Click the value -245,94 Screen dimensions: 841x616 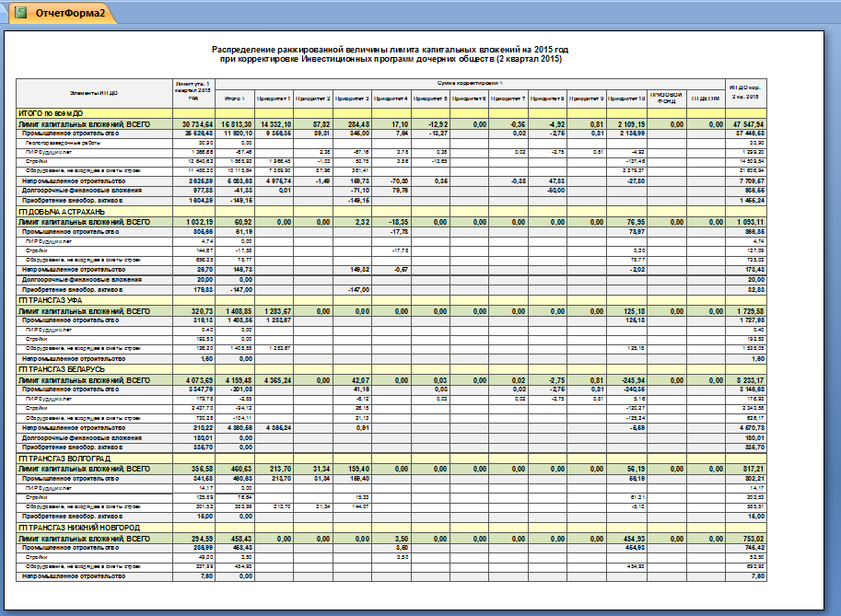pyautogui.click(x=634, y=380)
